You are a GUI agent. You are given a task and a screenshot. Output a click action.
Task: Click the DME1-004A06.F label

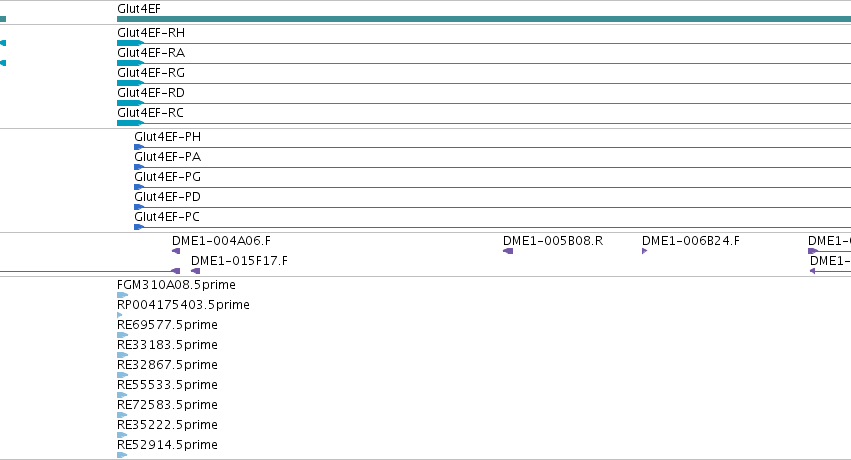tap(221, 241)
